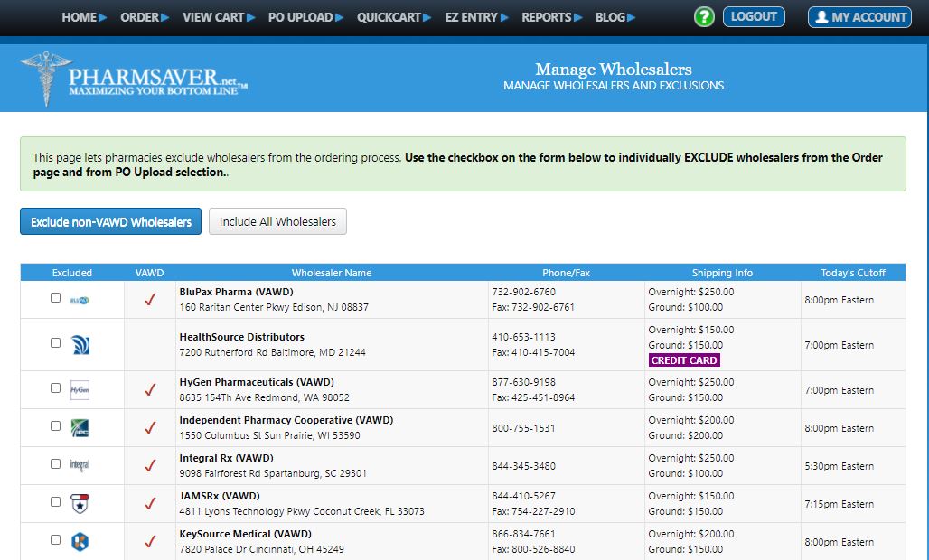Click the Independent Pharmacy Cooperative logo icon
Image resolution: width=929 pixels, height=560 pixels.
pyautogui.click(x=80, y=428)
